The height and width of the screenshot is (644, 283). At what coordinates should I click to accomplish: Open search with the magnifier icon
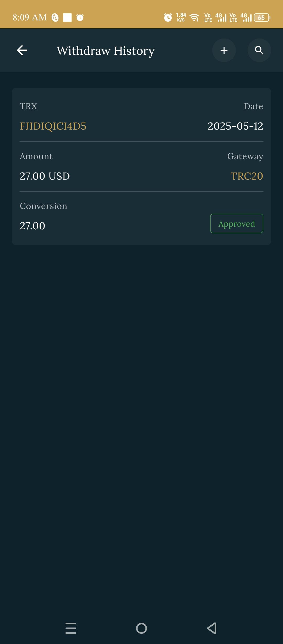259,50
